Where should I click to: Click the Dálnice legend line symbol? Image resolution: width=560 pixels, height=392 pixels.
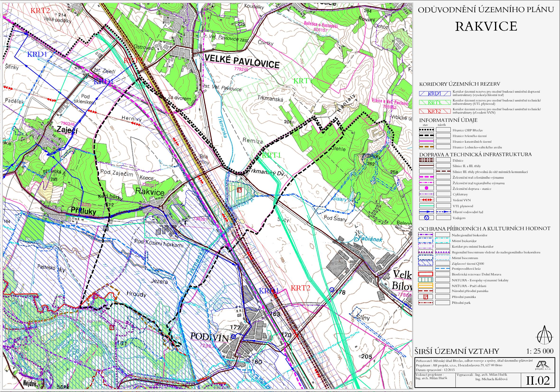426,160
